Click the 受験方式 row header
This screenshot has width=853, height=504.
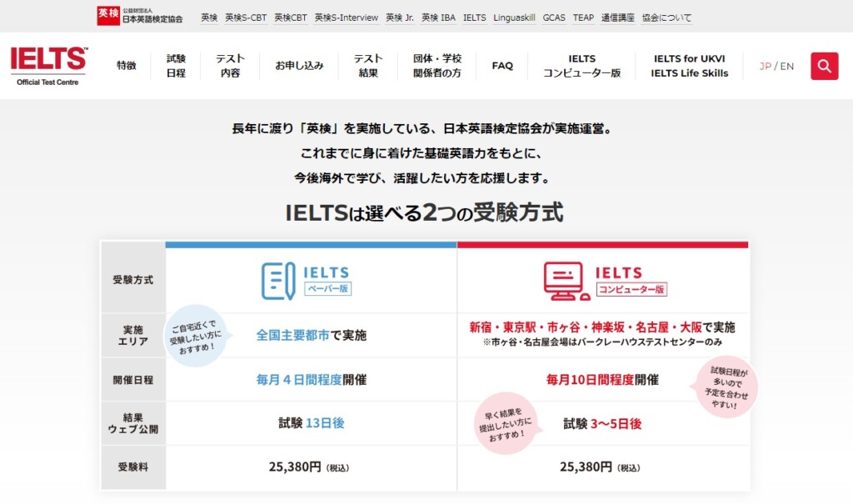pyautogui.click(x=133, y=280)
